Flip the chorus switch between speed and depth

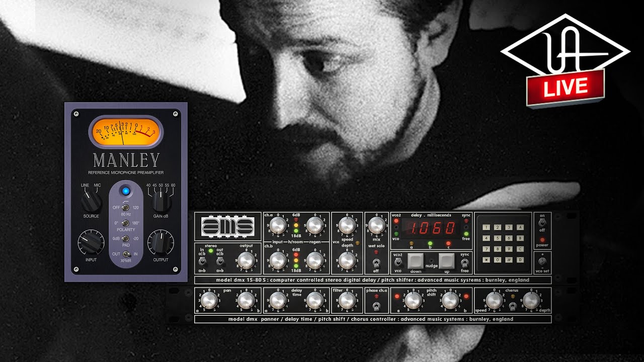[x=513, y=306]
